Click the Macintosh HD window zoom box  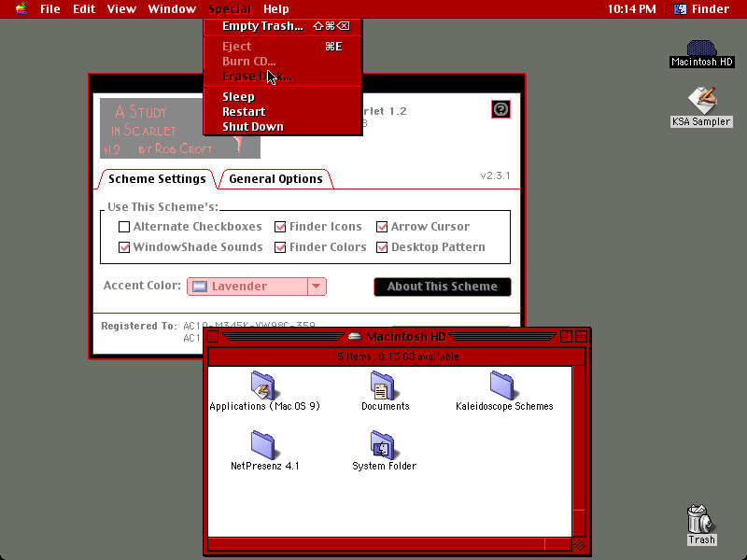[x=566, y=337]
